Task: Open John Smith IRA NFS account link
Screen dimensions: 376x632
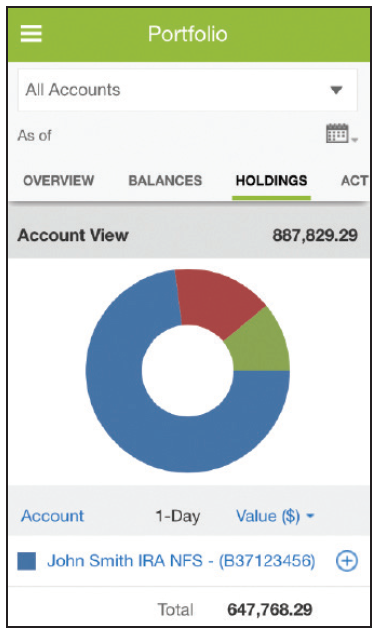Action: click(181, 561)
